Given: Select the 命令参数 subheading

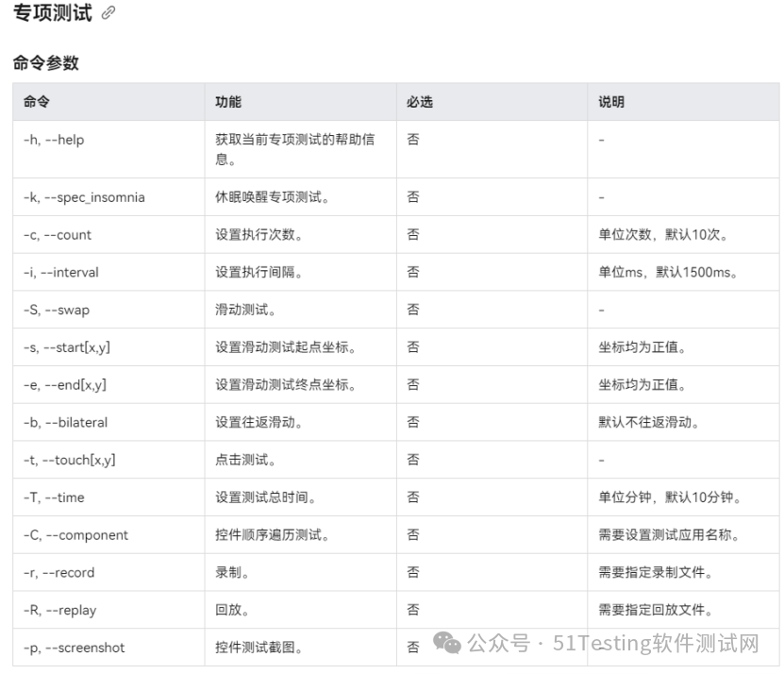Looking at the screenshot, I should (46, 63).
